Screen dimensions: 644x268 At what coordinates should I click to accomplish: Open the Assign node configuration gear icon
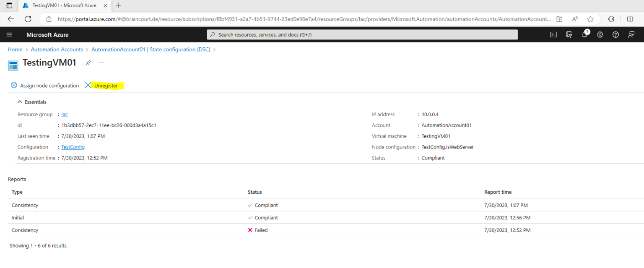13,85
